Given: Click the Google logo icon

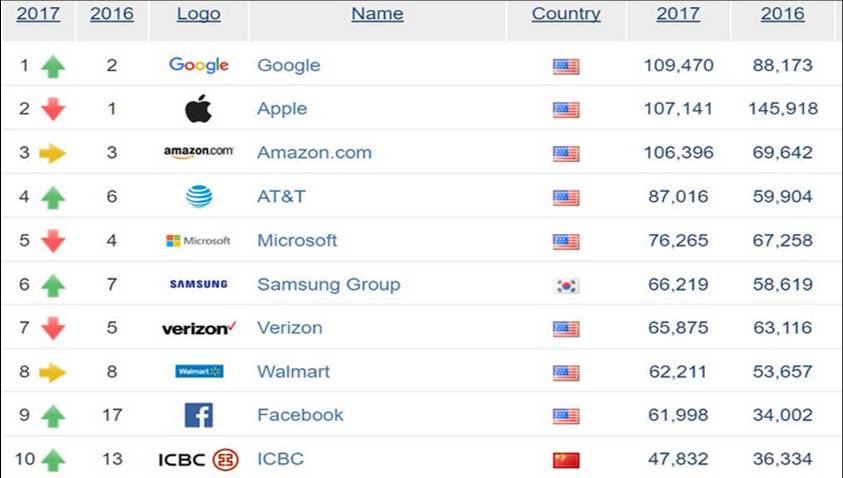Looking at the screenshot, I should tap(198, 65).
